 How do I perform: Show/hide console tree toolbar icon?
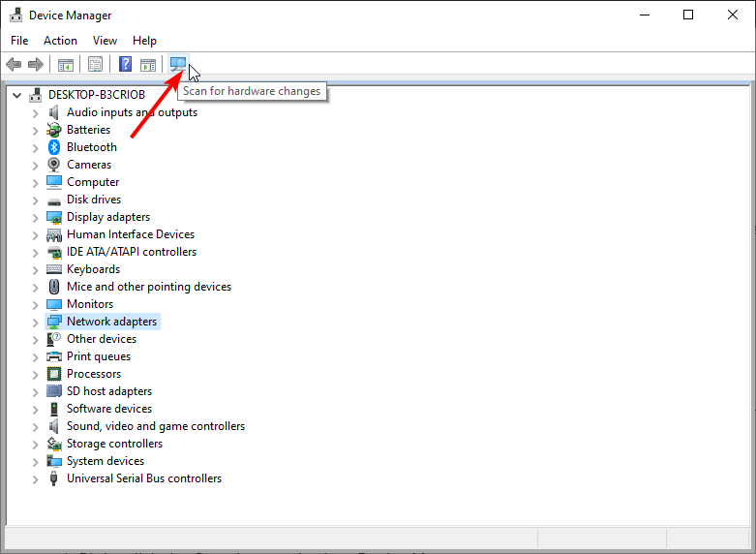coord(66,64)
